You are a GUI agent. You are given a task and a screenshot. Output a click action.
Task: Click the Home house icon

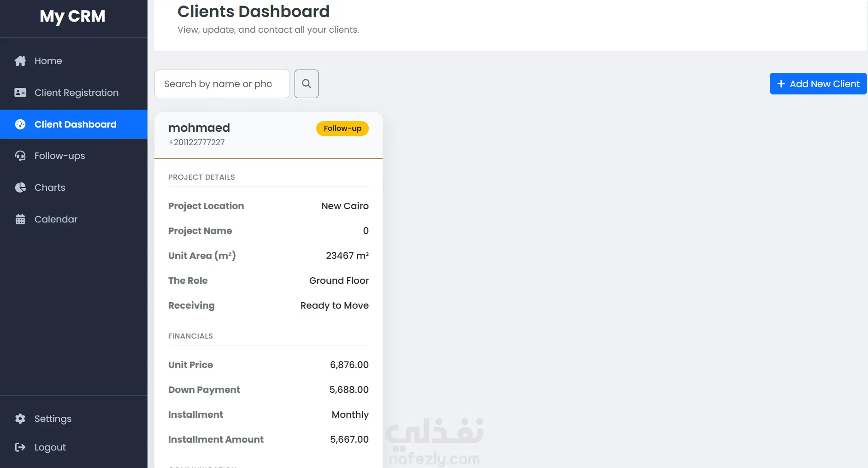point(20,61)
